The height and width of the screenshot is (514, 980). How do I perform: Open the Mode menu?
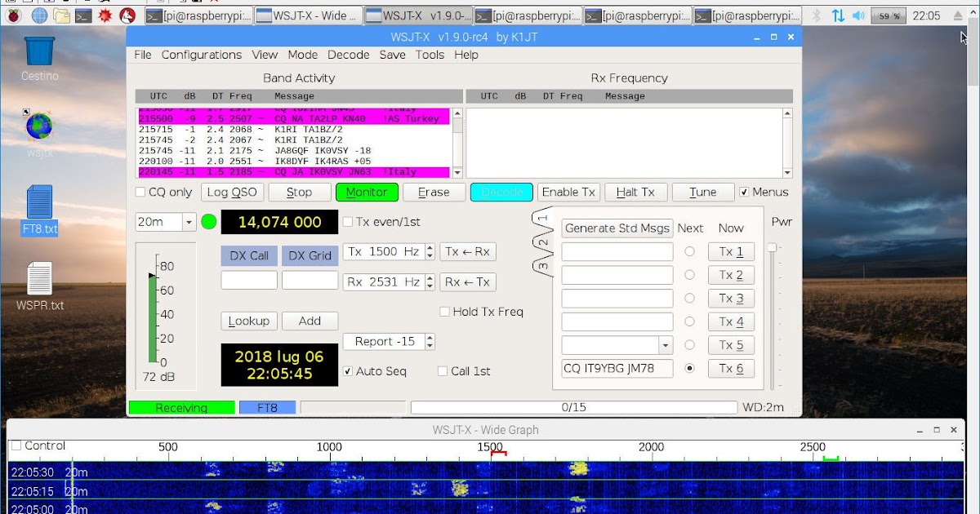coord(303,55)
